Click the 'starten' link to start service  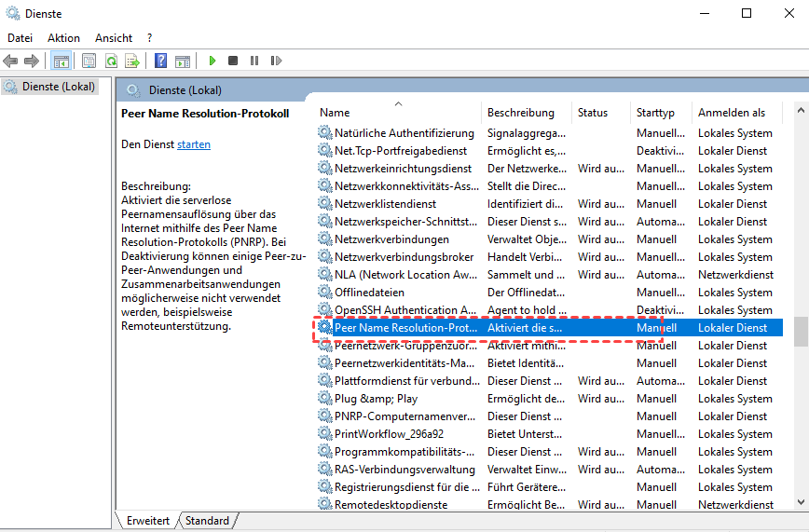(194, 144)
